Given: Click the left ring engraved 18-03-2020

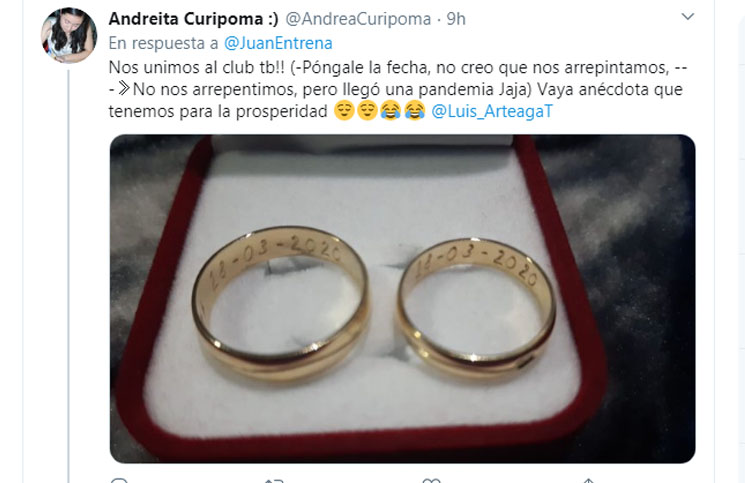Looking at the screenshot, I should point(280,303).
